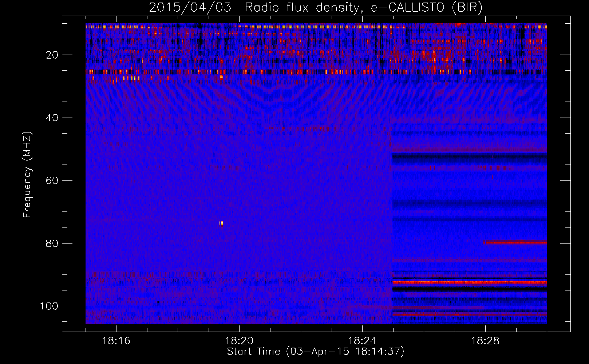Image resolution: width=589 pixels, height=364 pixels.
Task: Click the "20" frequency tick label
Action: (x=52, y=55)
